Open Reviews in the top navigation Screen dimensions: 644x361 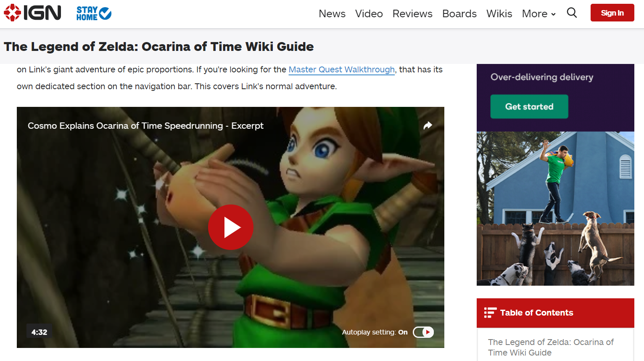[412, 14]
